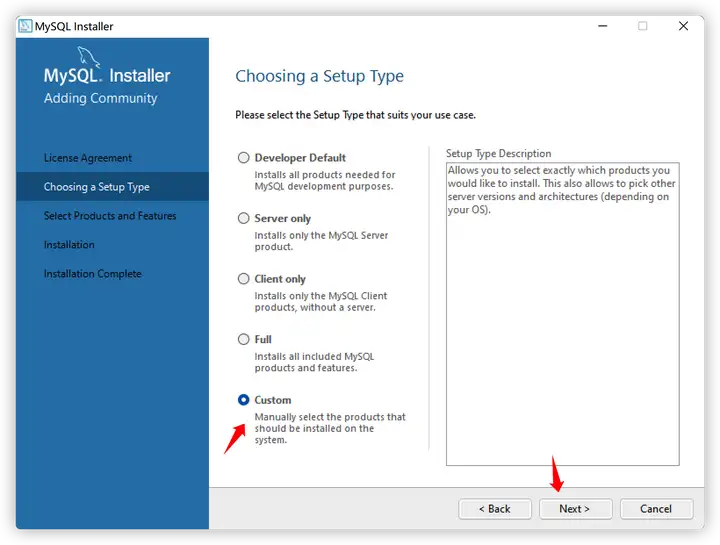Screen dimensions: 720x545
Task: Open the License Agreement step
Action: 88,158
